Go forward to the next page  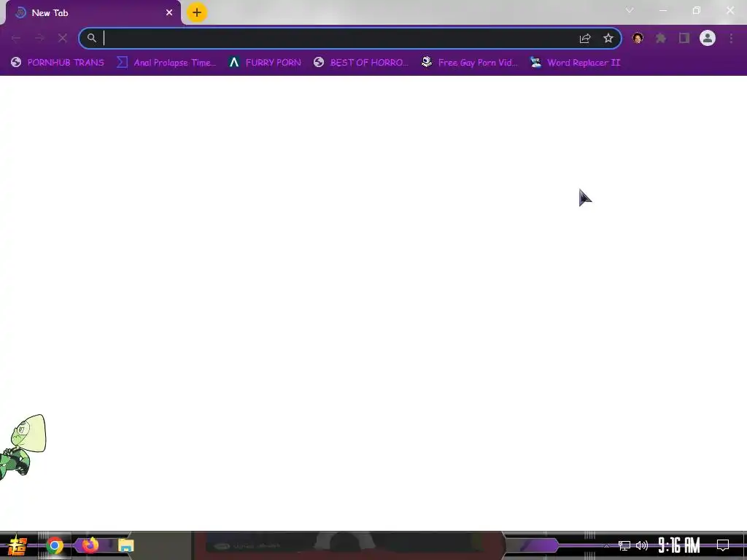(39, 38)
